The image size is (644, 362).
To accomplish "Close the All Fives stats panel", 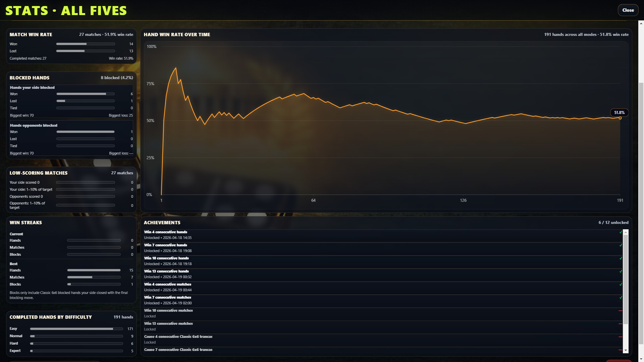I will pyautogui.click(x=628, y=10).
